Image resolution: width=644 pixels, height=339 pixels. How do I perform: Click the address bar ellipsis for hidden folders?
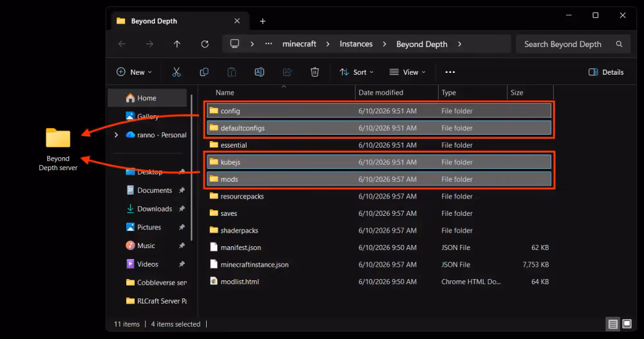click(269, 44)
